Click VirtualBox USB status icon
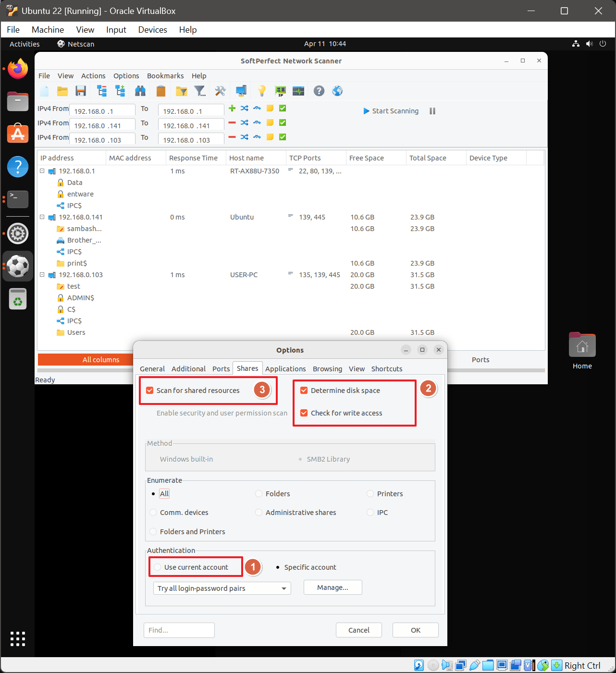This screenshot has width=616, height=673. click(474, 665)
